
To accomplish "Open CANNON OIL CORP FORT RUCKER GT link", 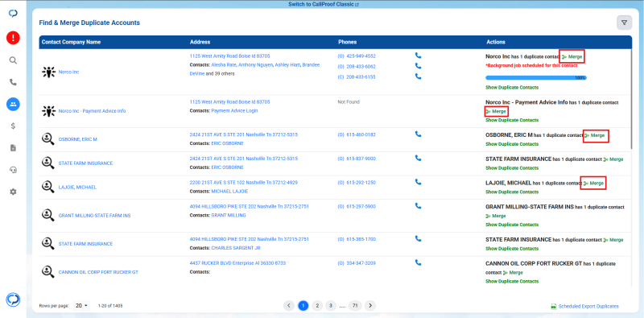I will point(98,272).
